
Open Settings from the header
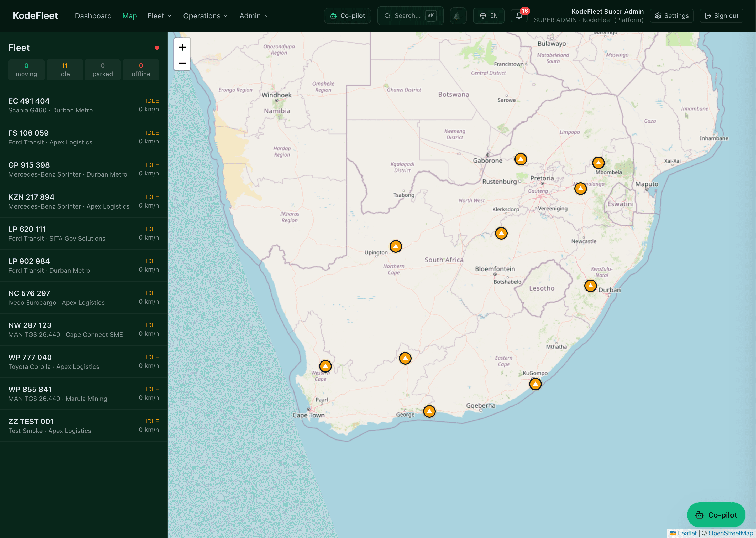[x=671, y=16]
